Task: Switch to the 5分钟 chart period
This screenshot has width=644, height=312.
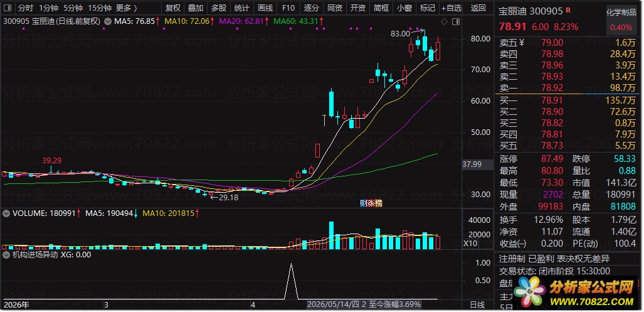Action: pos(73,8)
